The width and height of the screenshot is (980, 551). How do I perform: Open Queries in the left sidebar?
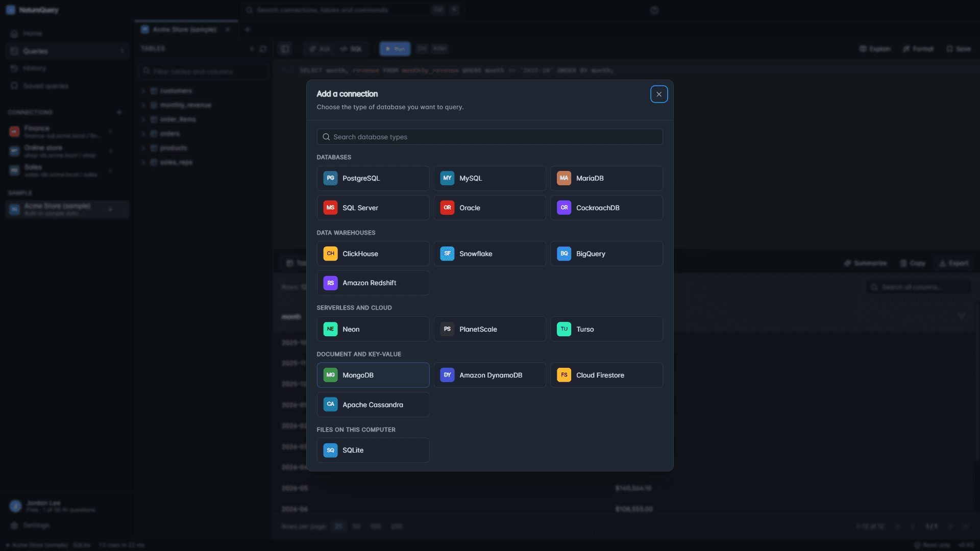(66, 51)
